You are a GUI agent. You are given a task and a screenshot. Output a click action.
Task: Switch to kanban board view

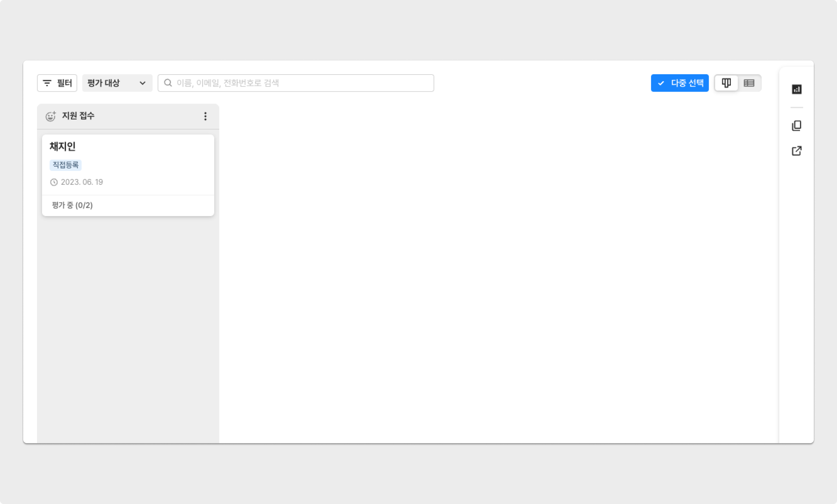click(x=726, y=83)
